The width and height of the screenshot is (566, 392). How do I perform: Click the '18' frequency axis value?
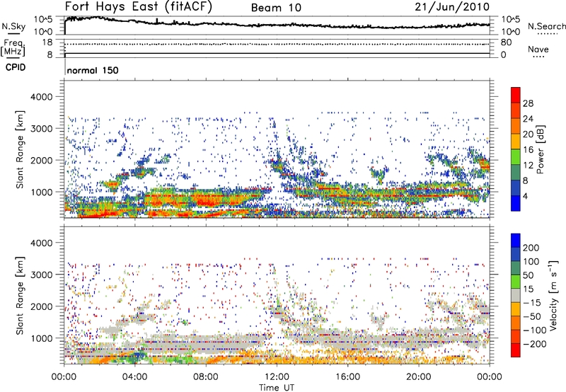tap(47, 42)
